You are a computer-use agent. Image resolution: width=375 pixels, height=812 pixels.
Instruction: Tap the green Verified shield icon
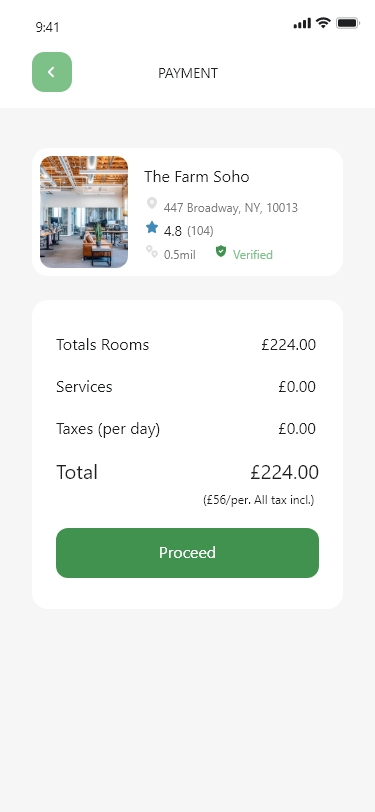221,252
